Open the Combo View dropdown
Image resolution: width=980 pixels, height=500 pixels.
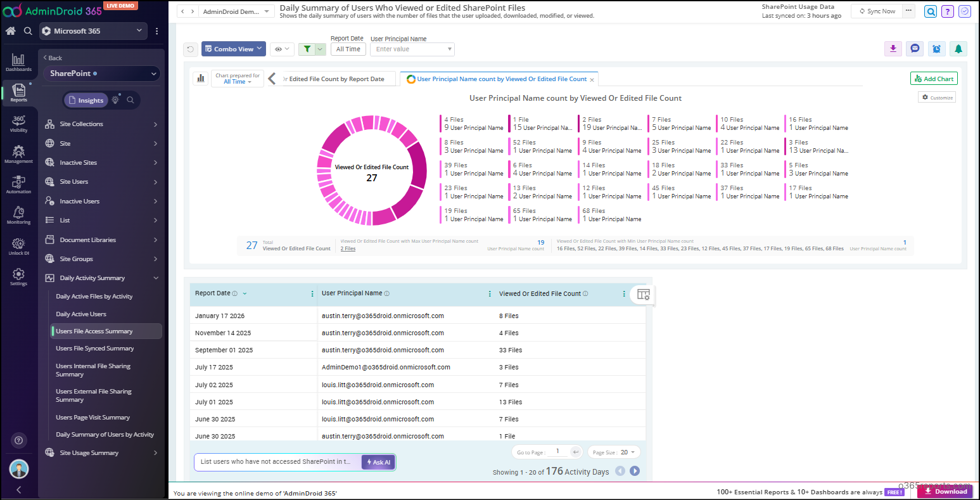[234, 49]
